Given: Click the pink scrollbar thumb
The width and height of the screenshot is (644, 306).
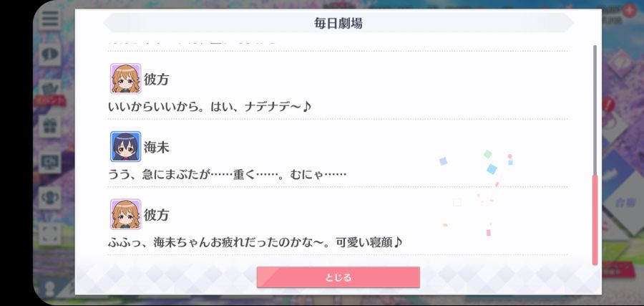Looking at the screenshot, I should point(595,219).
